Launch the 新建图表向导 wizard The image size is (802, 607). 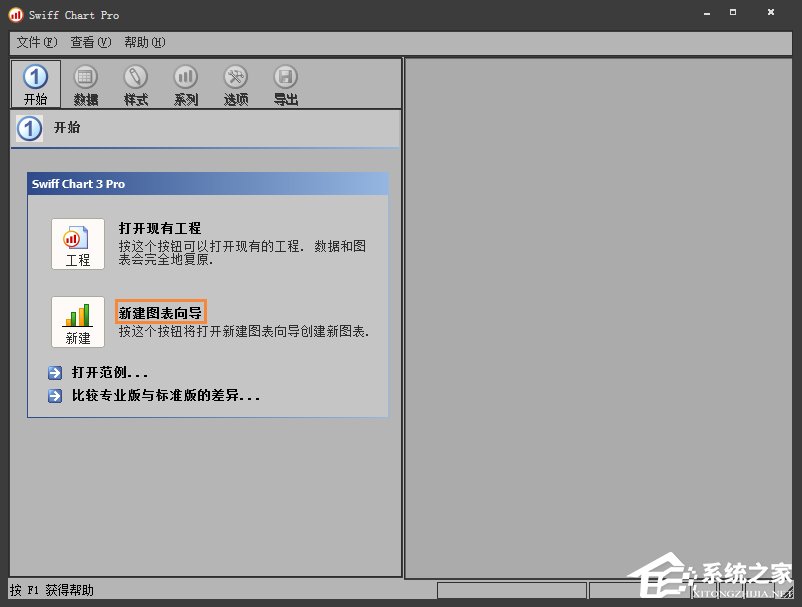point(160,311)
